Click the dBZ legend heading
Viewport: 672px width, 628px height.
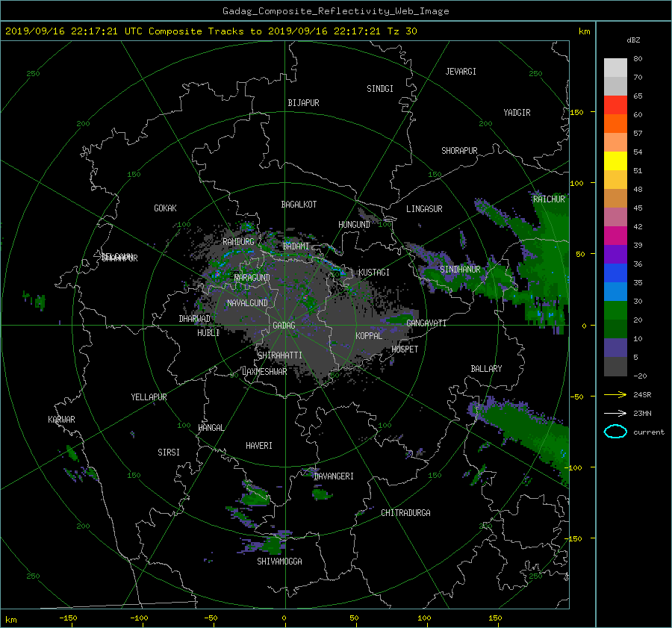point(633,40)
